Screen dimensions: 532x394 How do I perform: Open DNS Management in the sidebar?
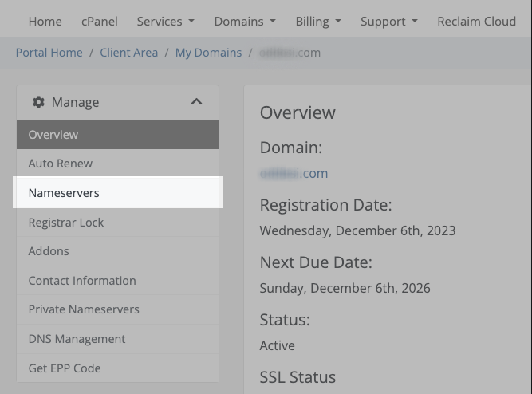pos(117,339)
